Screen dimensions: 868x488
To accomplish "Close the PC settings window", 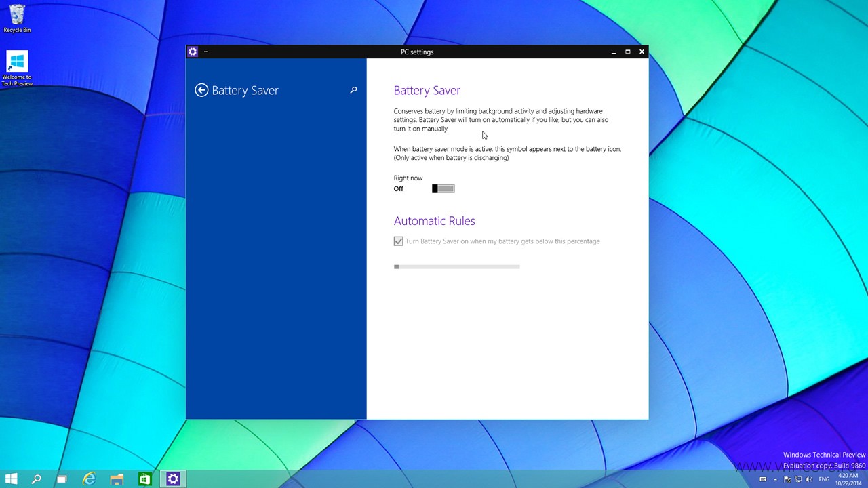I will click(642, 52).
